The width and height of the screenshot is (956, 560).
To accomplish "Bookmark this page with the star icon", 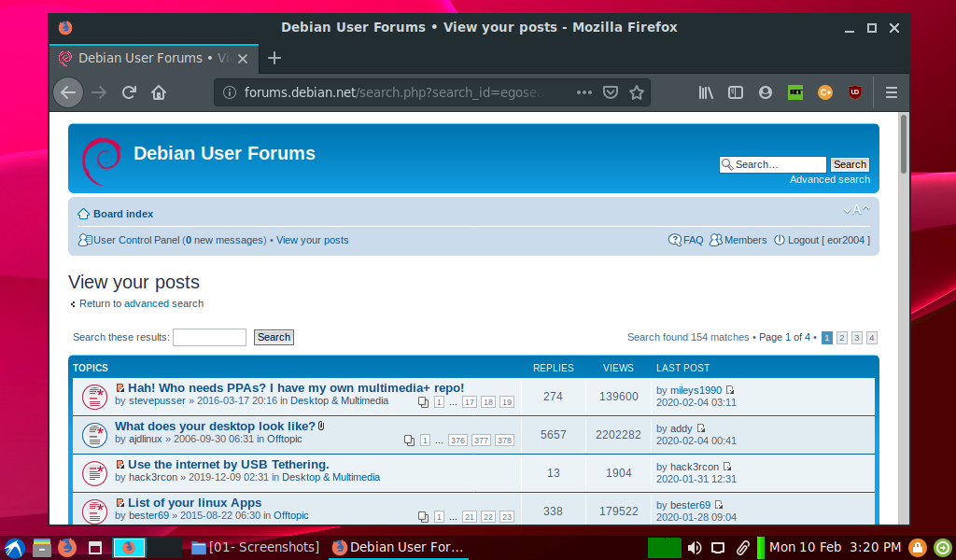I will tap(637, 92).
